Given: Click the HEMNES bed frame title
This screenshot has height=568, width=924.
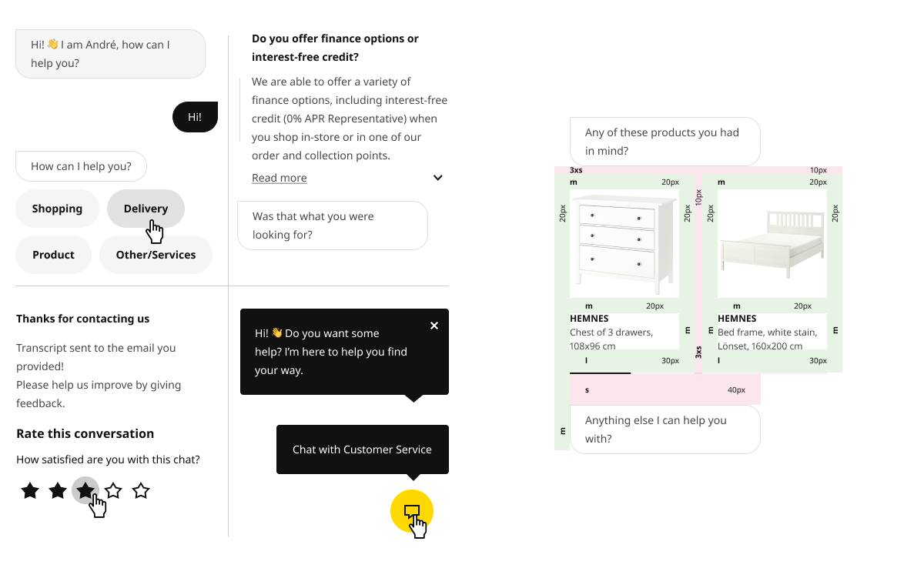Looking at the screenshot, I should click(737, 319).
